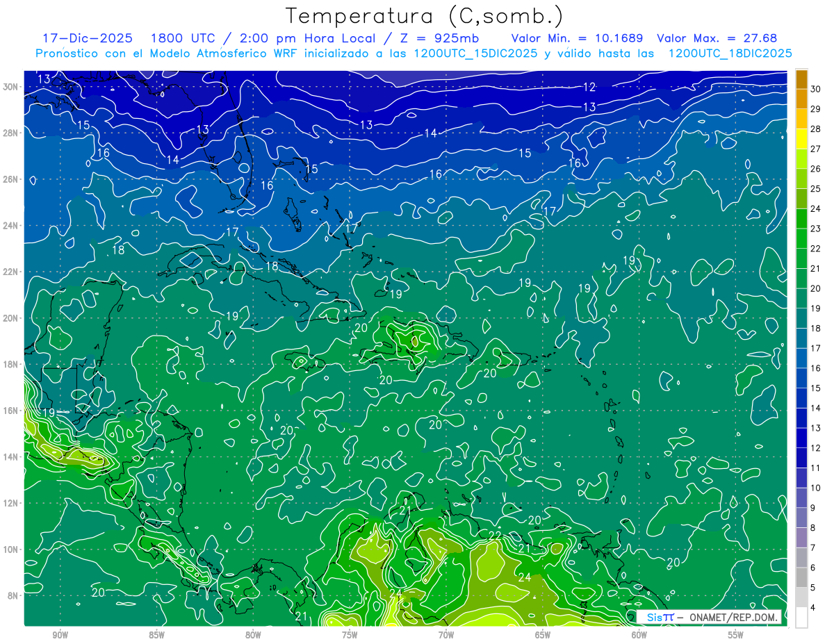Click 'Valor Min. = 10.1689' text

click(x=577, y=38)
